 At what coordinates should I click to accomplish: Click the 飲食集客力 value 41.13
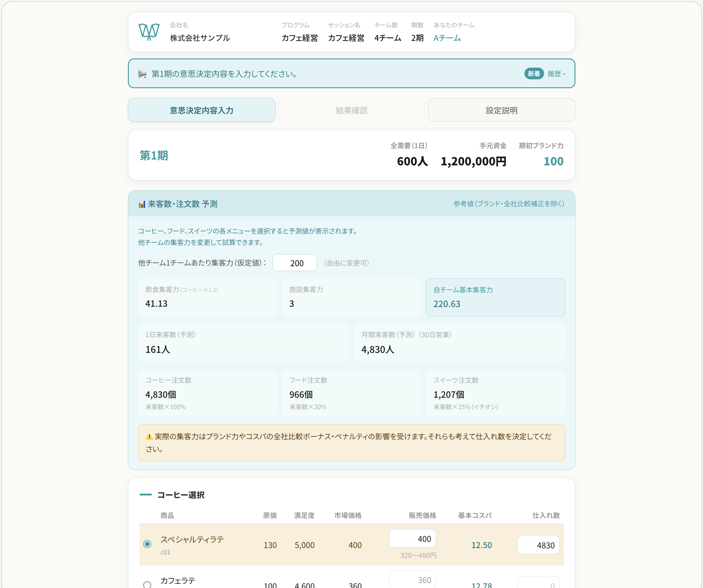click(156, 304)
